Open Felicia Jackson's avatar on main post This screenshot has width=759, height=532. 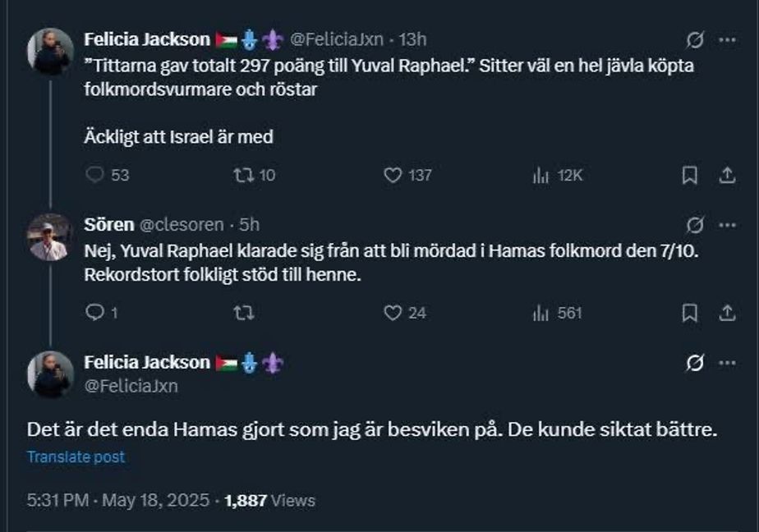point(50,374)
